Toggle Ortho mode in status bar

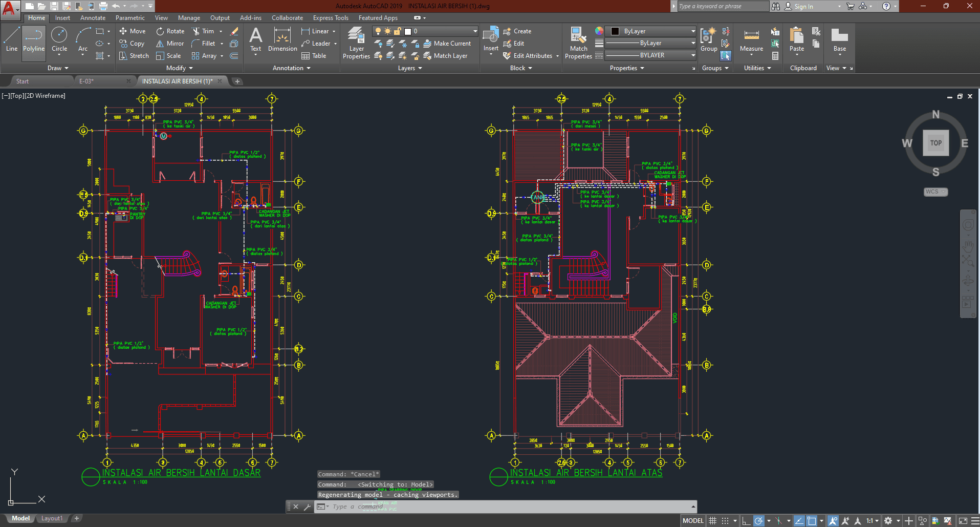[746, 521]
